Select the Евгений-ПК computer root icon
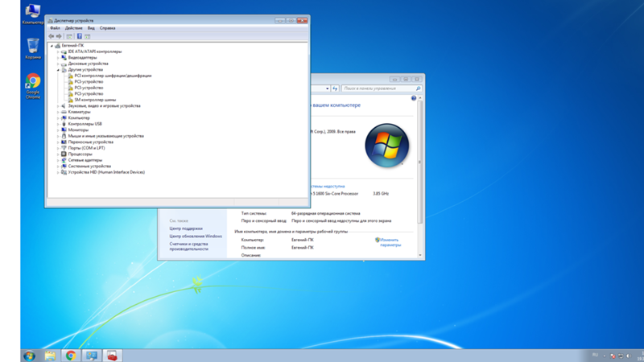The width and height of the screenshot is (644, 362). [x=57, y=46]
